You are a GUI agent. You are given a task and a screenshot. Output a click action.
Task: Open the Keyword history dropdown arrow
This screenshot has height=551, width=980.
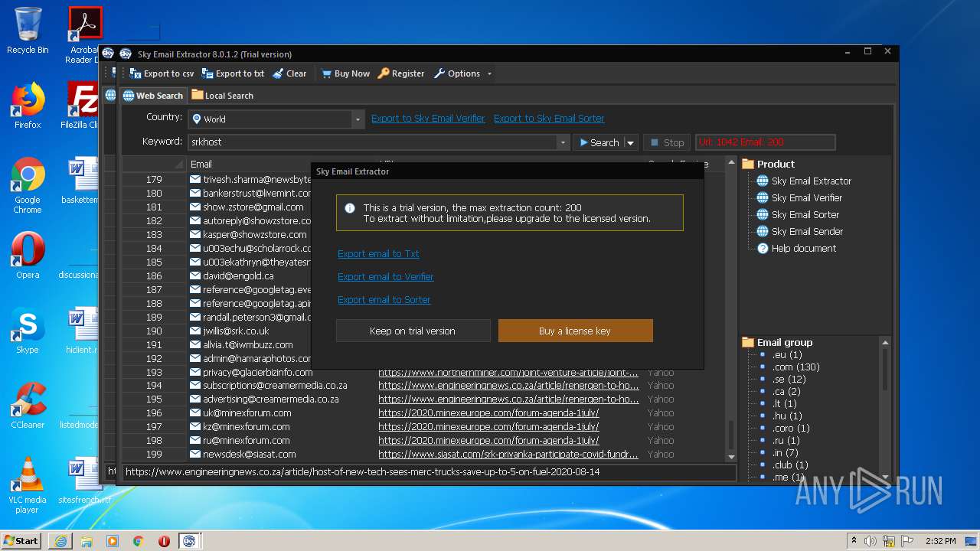tap(563, 142)
